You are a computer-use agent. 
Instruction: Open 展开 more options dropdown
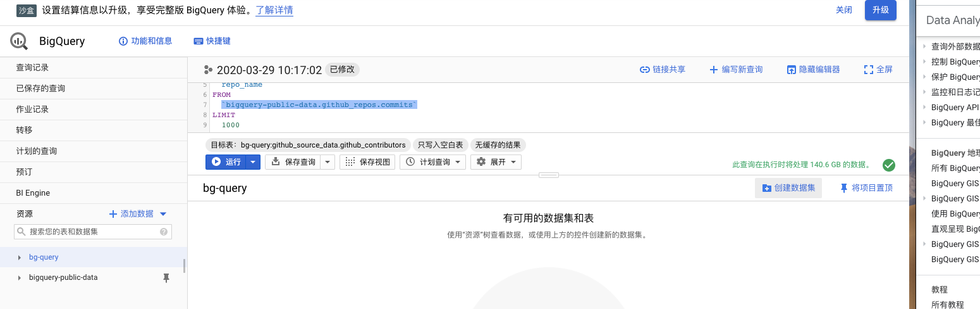(x=496, y=162)
